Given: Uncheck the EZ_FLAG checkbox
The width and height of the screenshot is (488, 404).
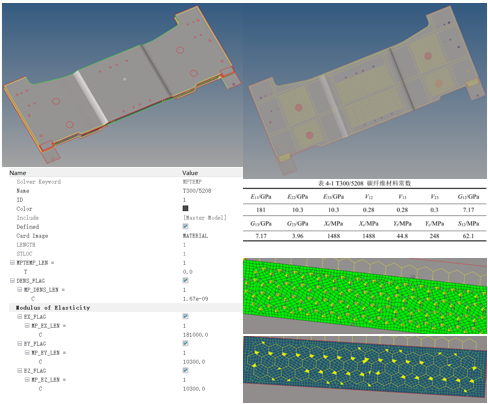Looking at the screenshot, I should (185, 370).
